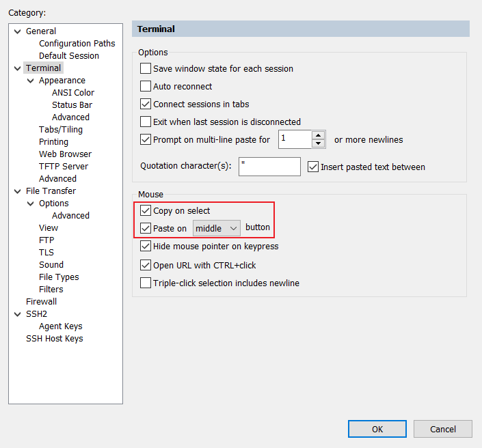This screenshot has width=482, height=448.
Task: Disable Open URL with CTRL+click
Action: pyautogui.click(x=146, y=265)
